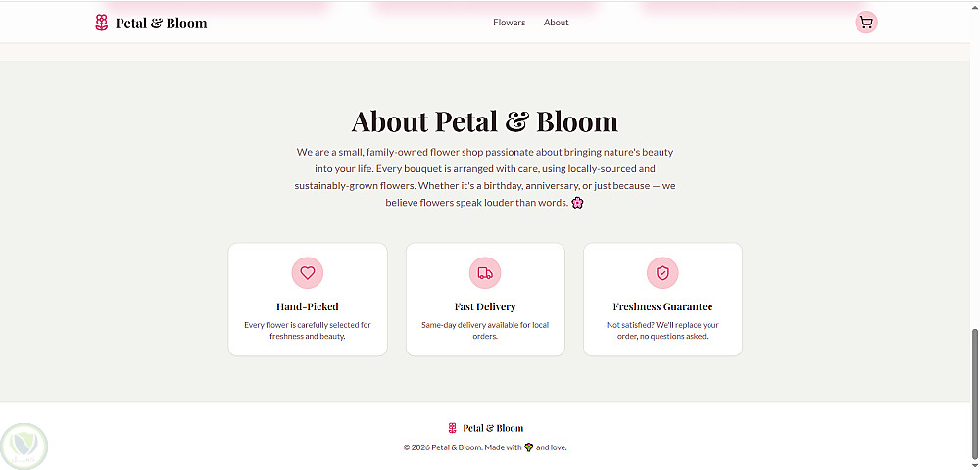
Task: Click the shield icon above Freshness Guarantee
Action: click(x=662, y=273)
